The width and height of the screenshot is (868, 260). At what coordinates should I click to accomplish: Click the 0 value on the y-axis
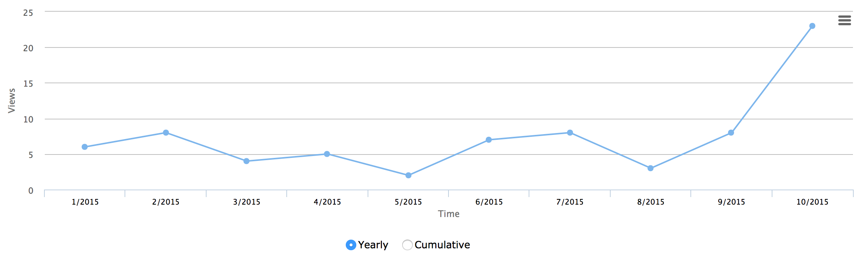coord(31,191)
